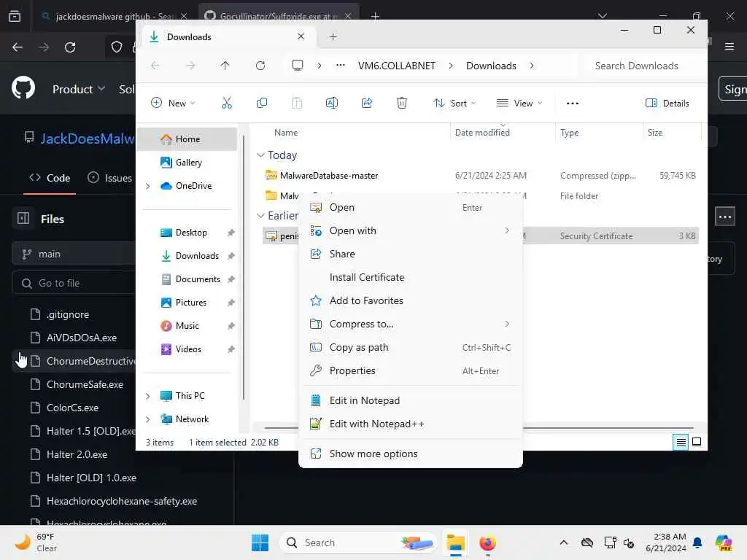Open Properties from the context menu

[410, 371]
